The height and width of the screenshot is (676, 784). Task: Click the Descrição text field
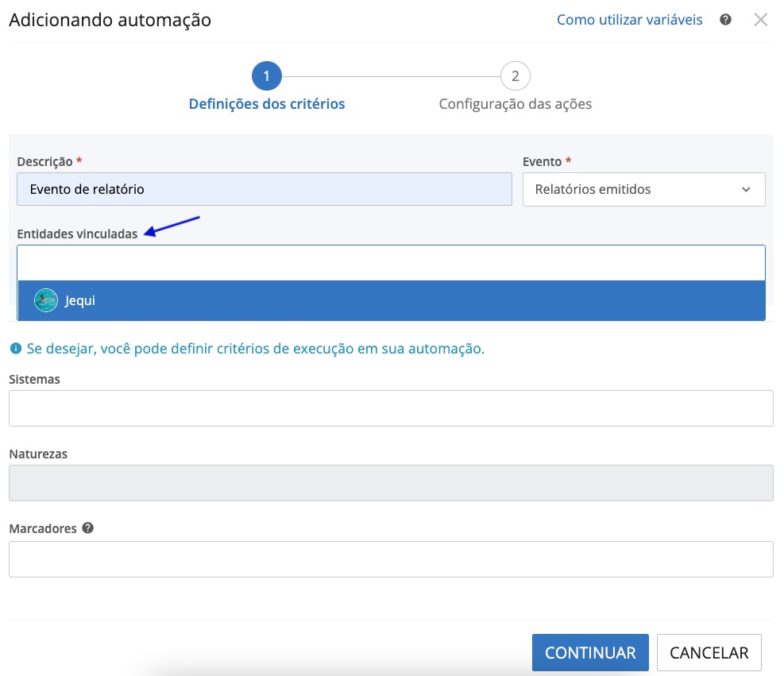point(264,189)
